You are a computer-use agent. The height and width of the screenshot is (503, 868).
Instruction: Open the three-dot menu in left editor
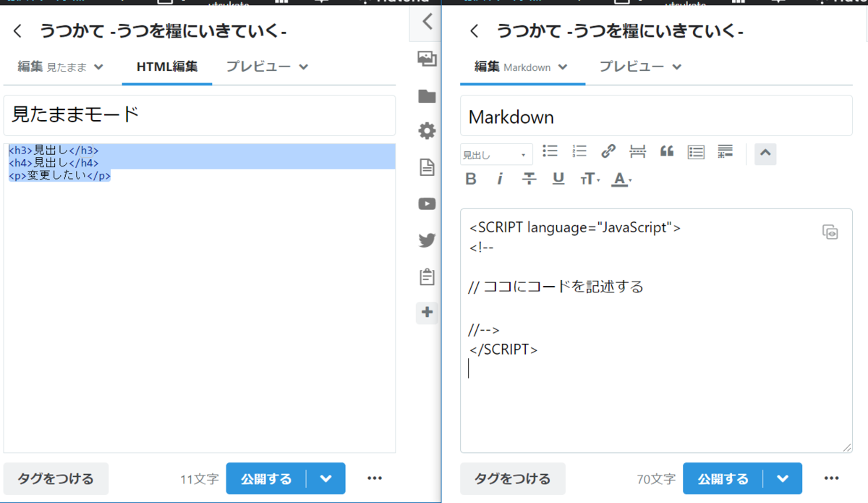tap(375, 478)
